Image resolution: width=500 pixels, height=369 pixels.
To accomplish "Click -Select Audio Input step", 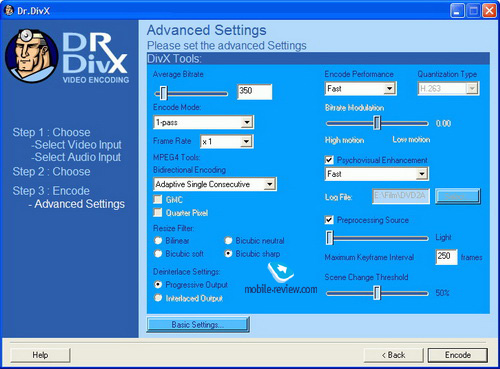I will point(76,157).
